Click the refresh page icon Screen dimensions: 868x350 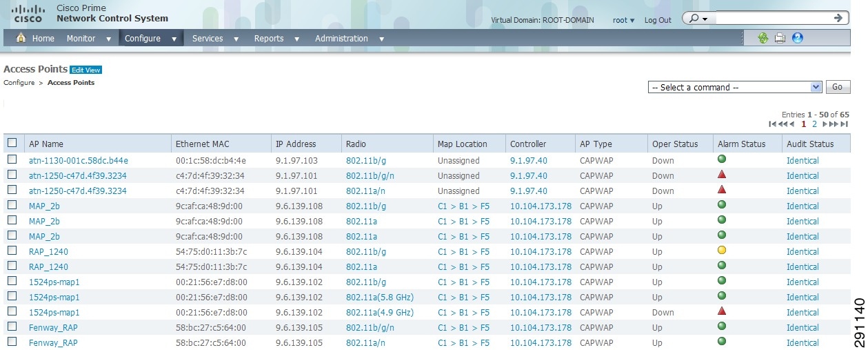click(x=763, y=38)
